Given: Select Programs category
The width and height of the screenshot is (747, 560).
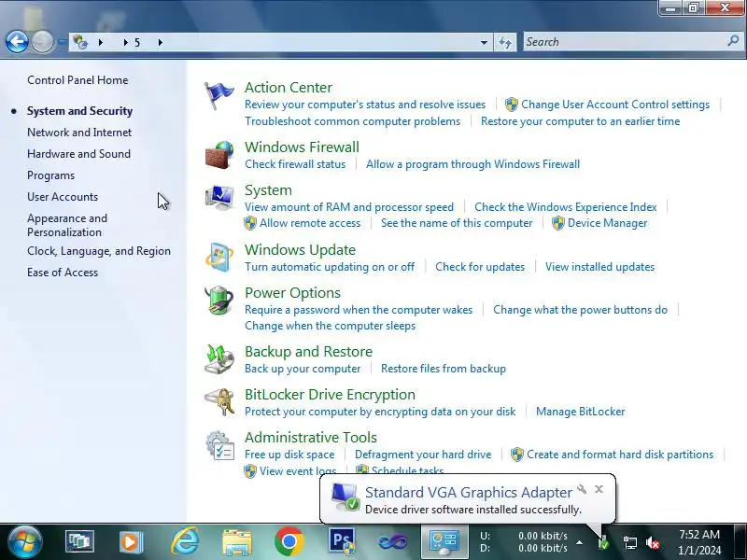Looking at the screenshot, I should point(51,175).
